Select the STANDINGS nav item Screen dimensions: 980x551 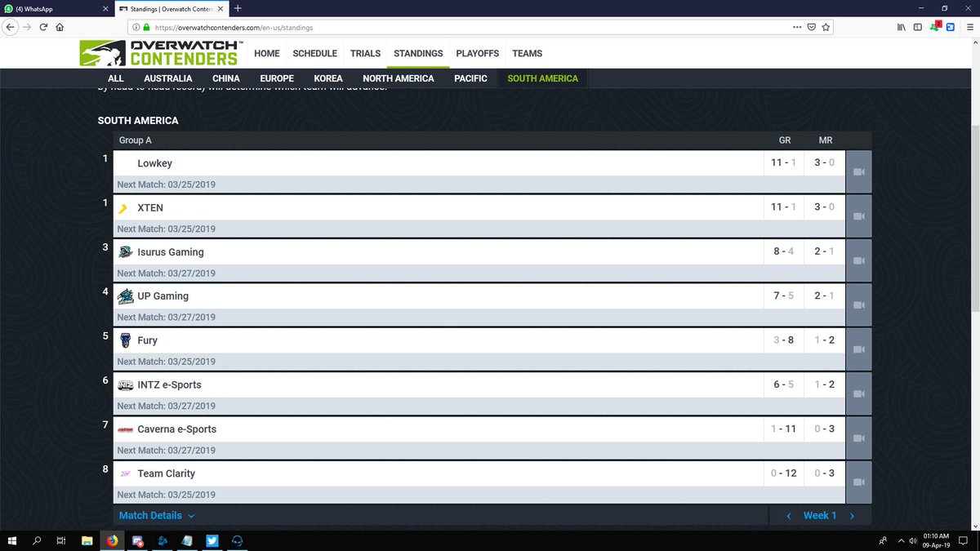[x=418, y=53]
